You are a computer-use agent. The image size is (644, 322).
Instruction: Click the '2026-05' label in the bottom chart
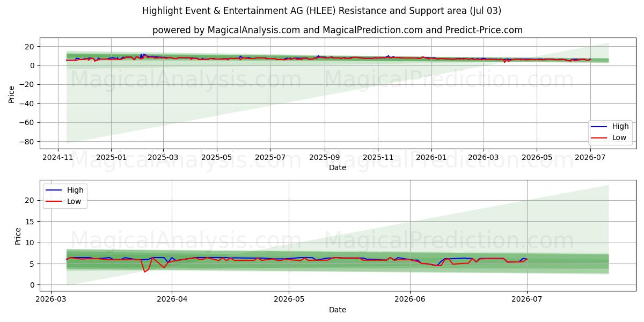pos(289,301)
